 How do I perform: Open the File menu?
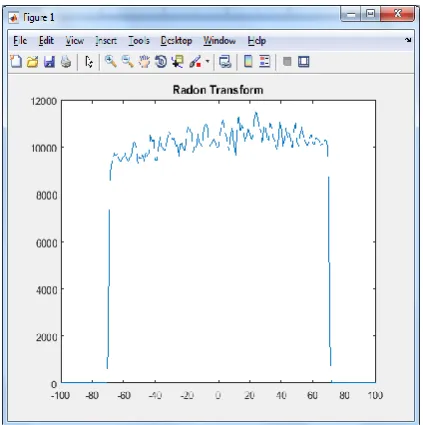[x=20, y=41]
